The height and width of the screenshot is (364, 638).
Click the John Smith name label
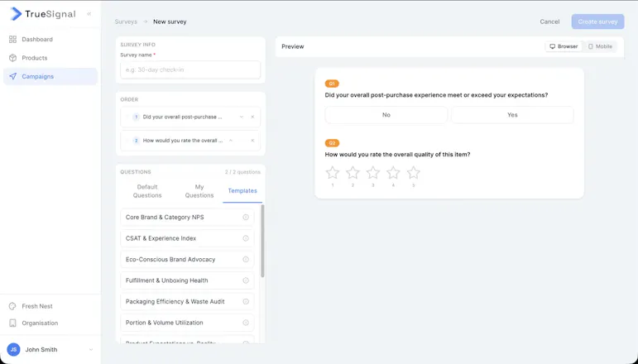point(41,349)
